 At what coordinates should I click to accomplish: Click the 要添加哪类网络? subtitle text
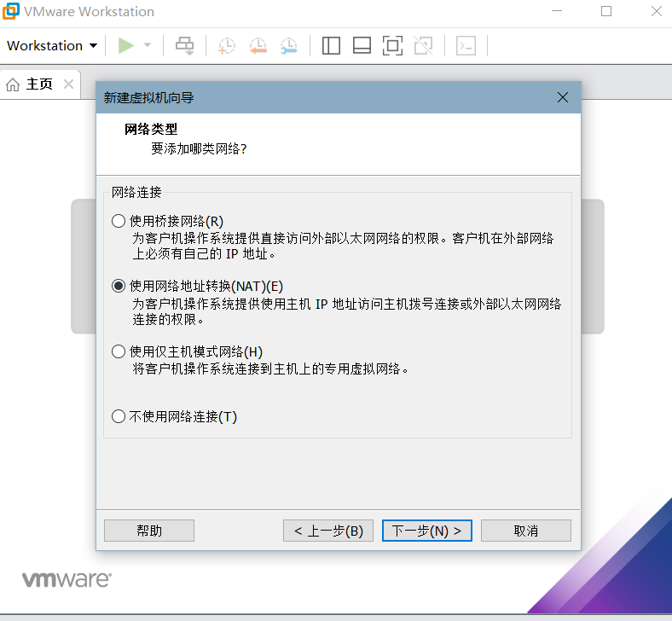click(199, 148)
